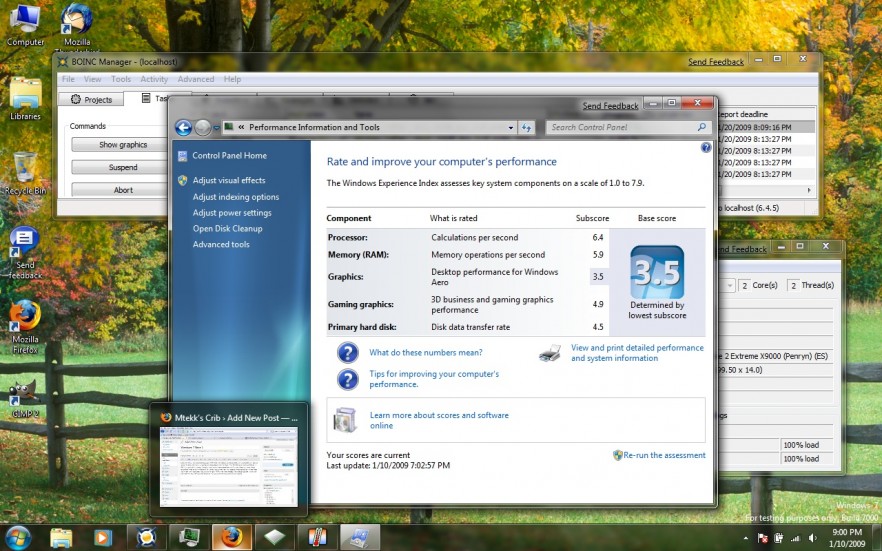Open BOINC Manager File menu
Image resolution: width=882 pixels, height=551 pixels.
[x=68, y=79]
